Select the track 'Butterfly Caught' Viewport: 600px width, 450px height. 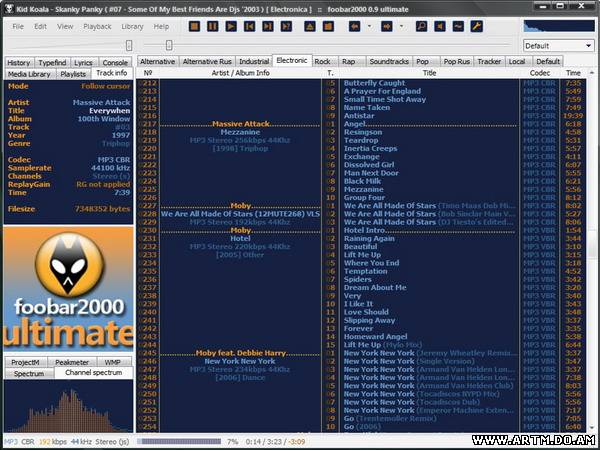pos(374,83)
